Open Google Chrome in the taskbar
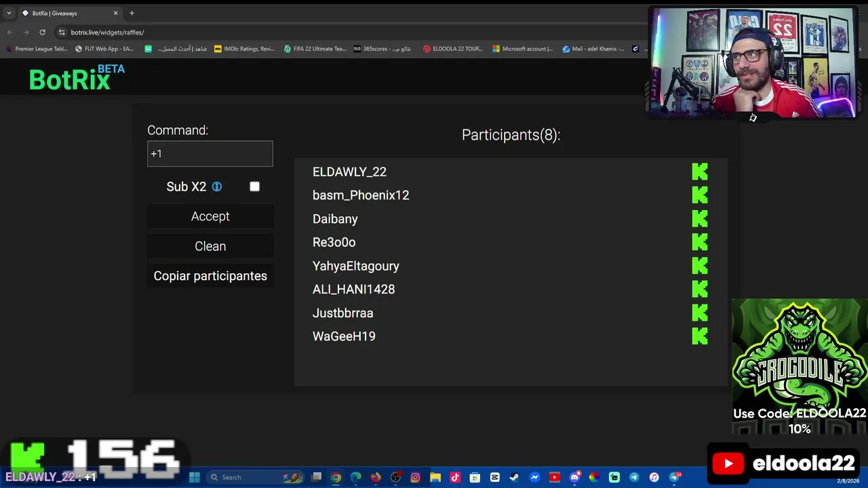The height and width of the screenshot is (488, 868). point(336,477)
